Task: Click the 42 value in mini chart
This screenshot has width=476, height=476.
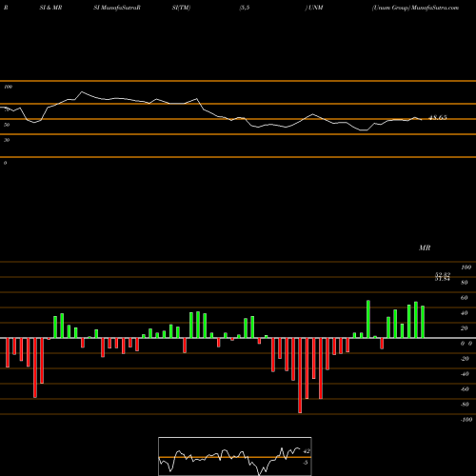Action: click(x=307, y=451)
